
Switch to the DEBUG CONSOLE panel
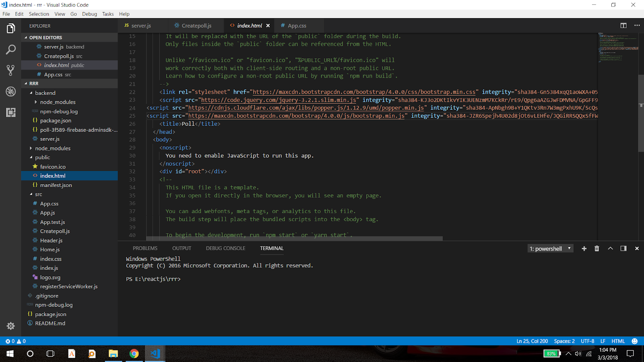pos(225,248)
